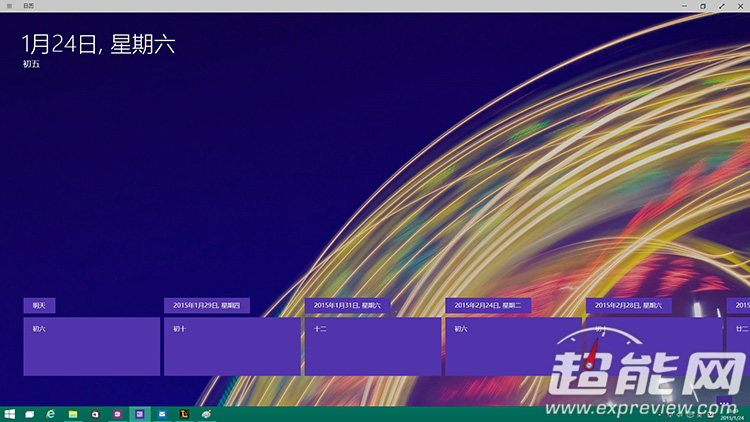This screenshot has height=422, width=750.
Task: Open the Mail app from the taskbar
Action: click(162, 414)
